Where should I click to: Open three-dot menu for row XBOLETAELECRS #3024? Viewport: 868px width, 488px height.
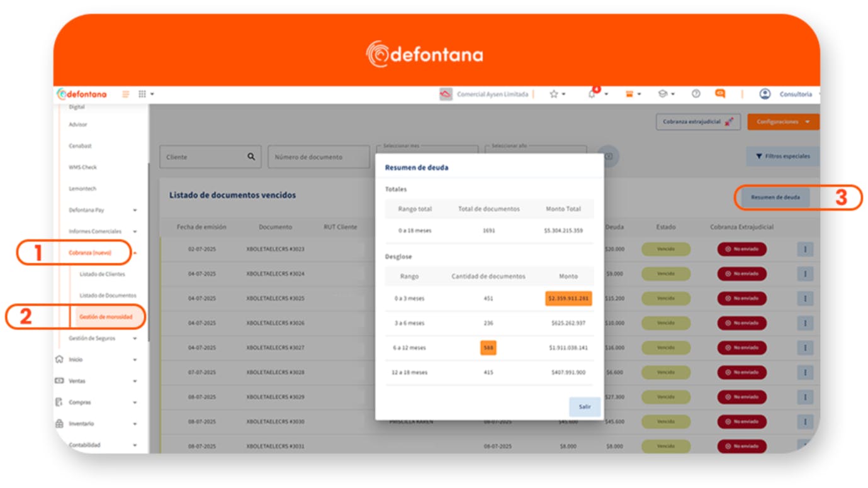tap(805, 274)
